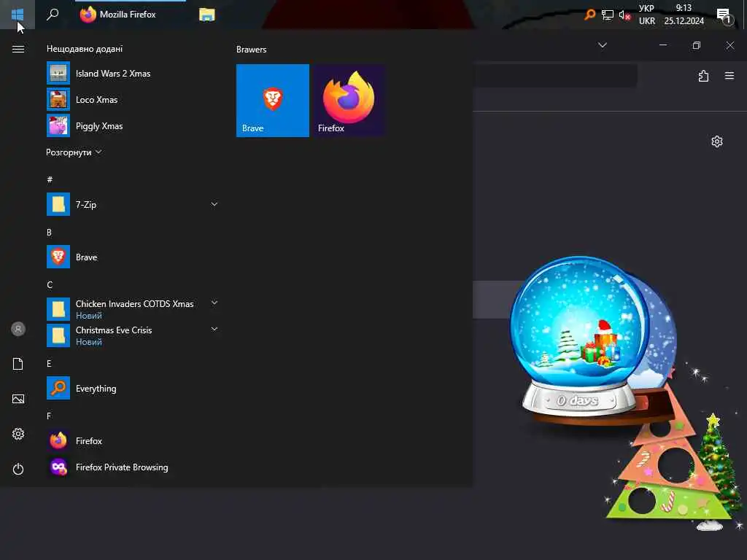
Task: Click the Brawers tile group title
Action: [251, 50]
